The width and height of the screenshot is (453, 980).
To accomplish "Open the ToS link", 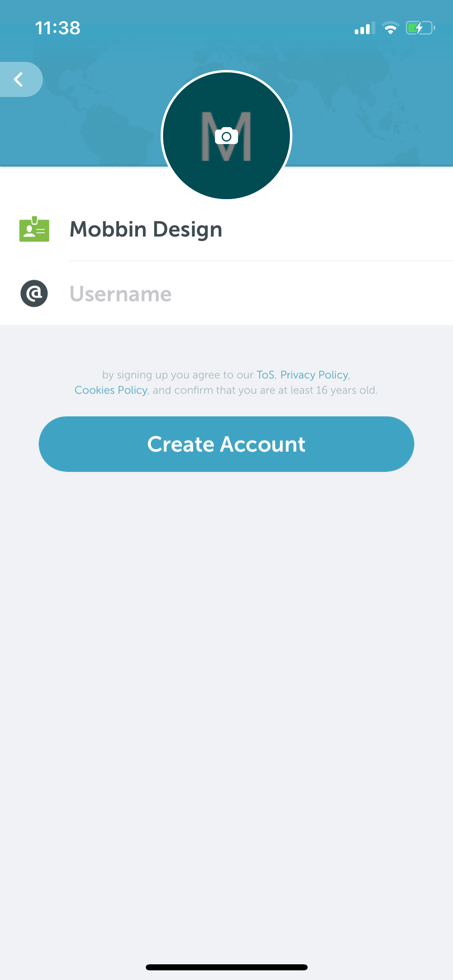I will click(x=265, y=375).
